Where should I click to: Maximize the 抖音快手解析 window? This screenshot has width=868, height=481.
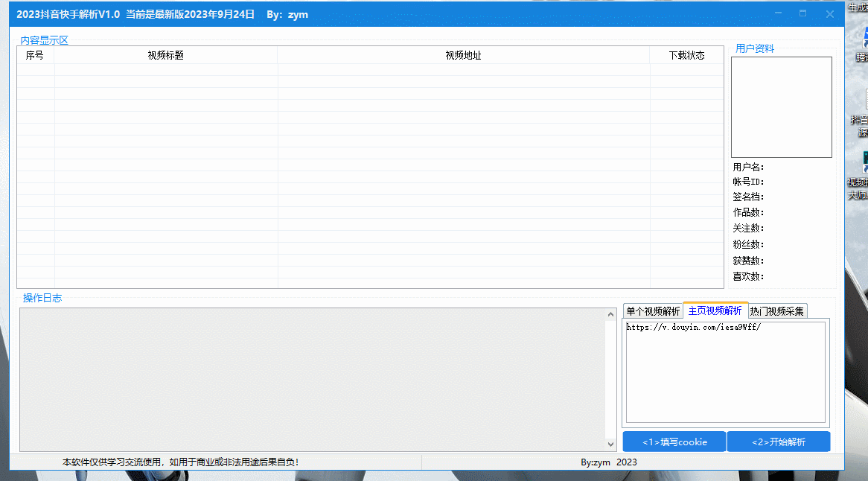tap(802, 13)
